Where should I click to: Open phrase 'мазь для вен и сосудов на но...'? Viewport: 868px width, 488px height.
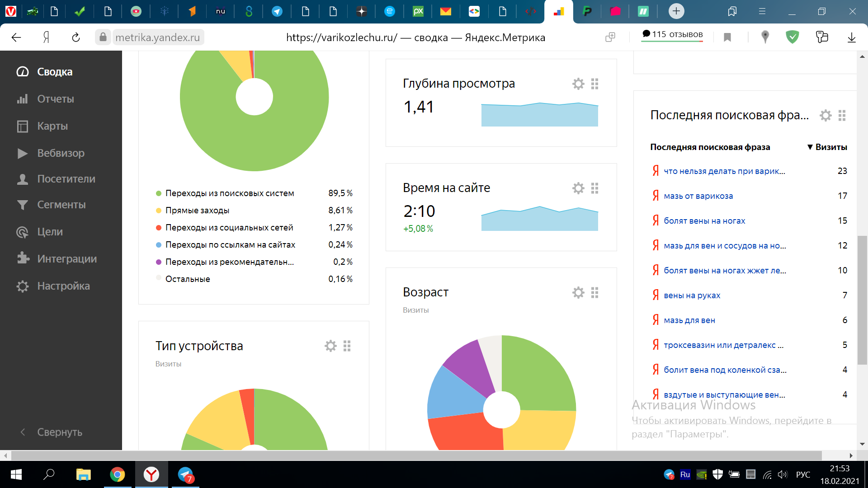[725, 246]
